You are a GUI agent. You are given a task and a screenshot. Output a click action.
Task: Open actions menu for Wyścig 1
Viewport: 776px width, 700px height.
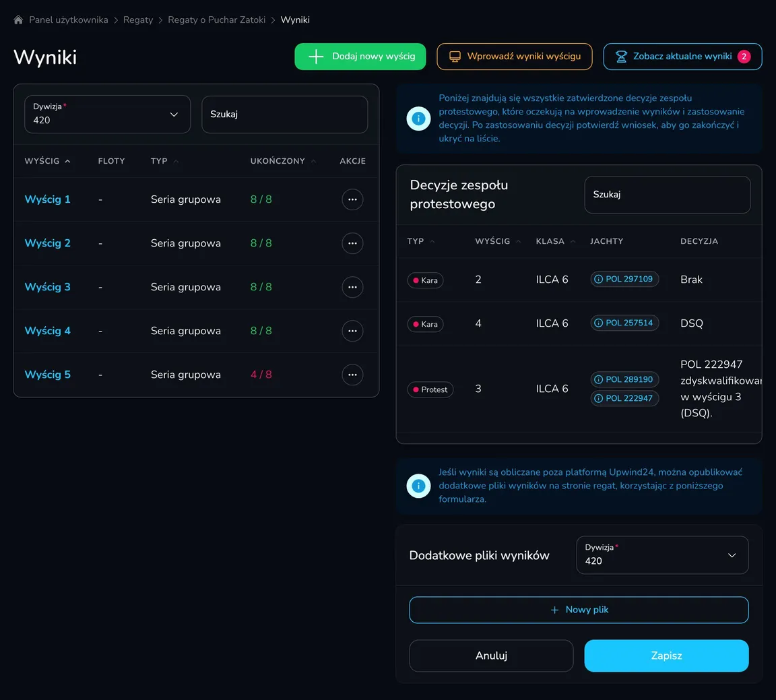352,199
